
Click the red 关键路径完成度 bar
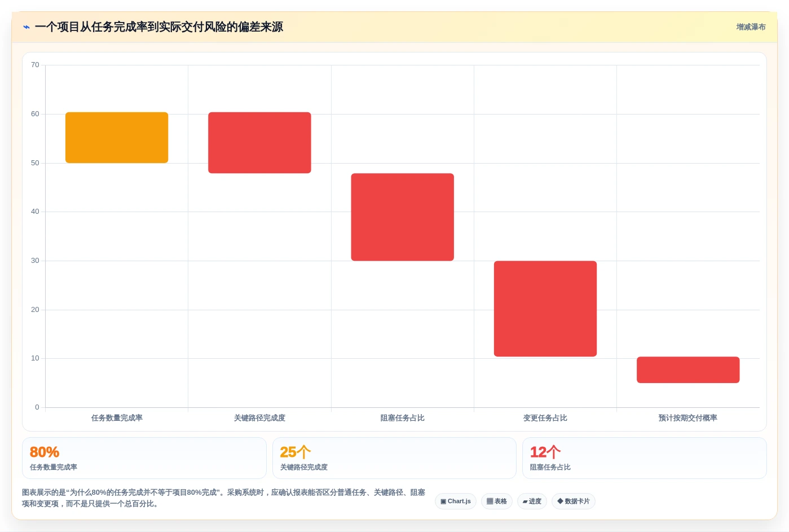point(259,143)
